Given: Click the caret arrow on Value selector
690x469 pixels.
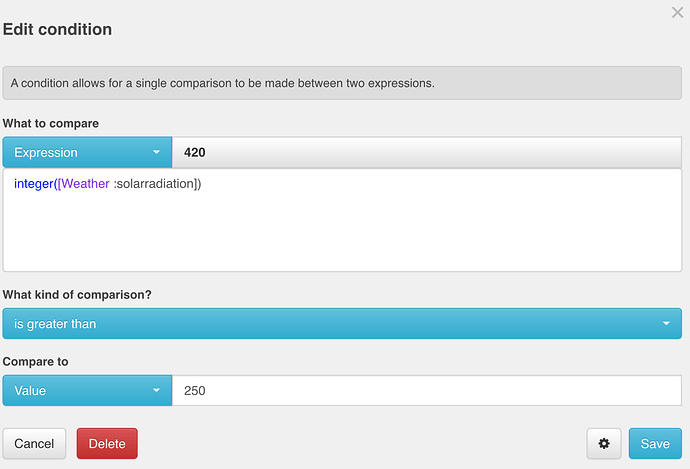Looking at the screenshot, I should pos(156,390).
